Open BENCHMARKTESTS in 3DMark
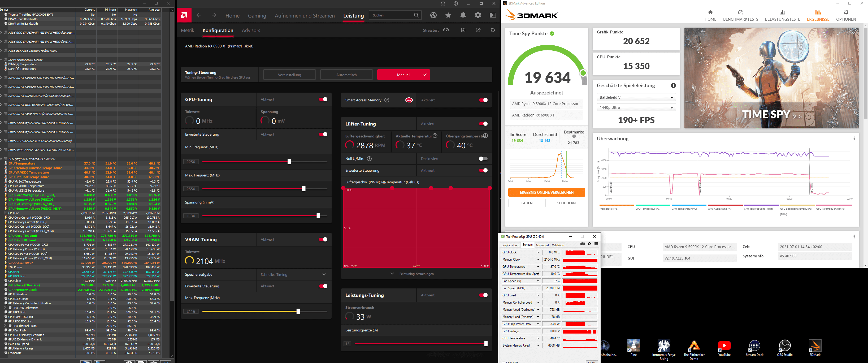The image size is (868, 363). pos(740,15)
